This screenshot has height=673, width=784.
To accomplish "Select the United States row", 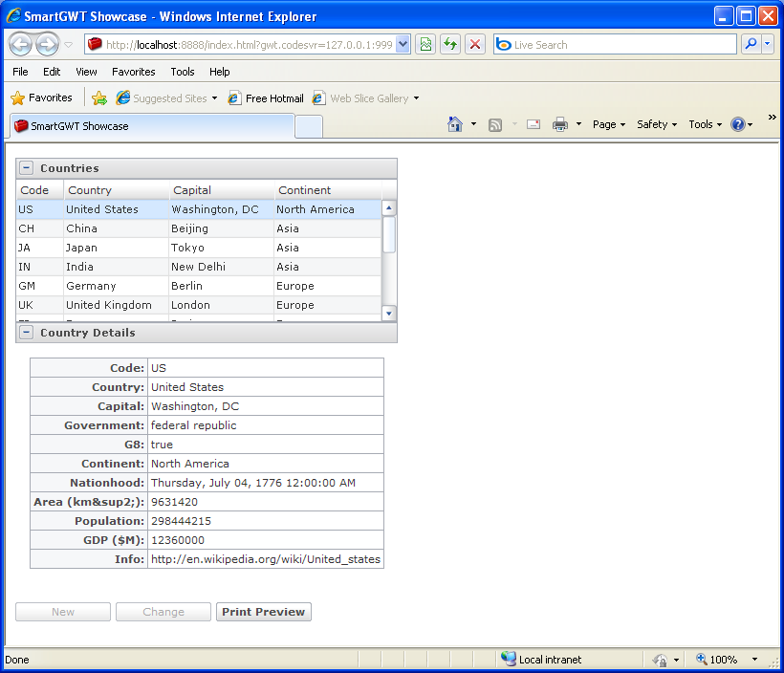I will coord(199,209).
